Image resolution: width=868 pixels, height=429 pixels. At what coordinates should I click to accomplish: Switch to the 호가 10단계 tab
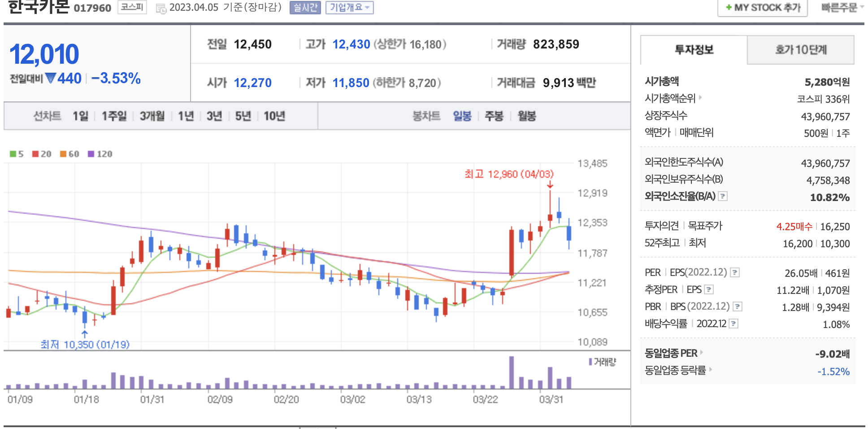[800, 50]
